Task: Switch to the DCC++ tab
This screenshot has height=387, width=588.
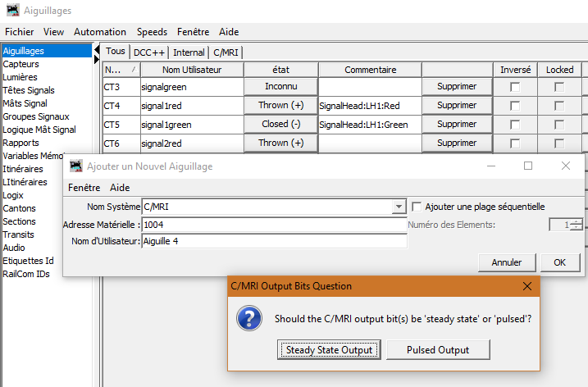Action: [x=149, y=52]
